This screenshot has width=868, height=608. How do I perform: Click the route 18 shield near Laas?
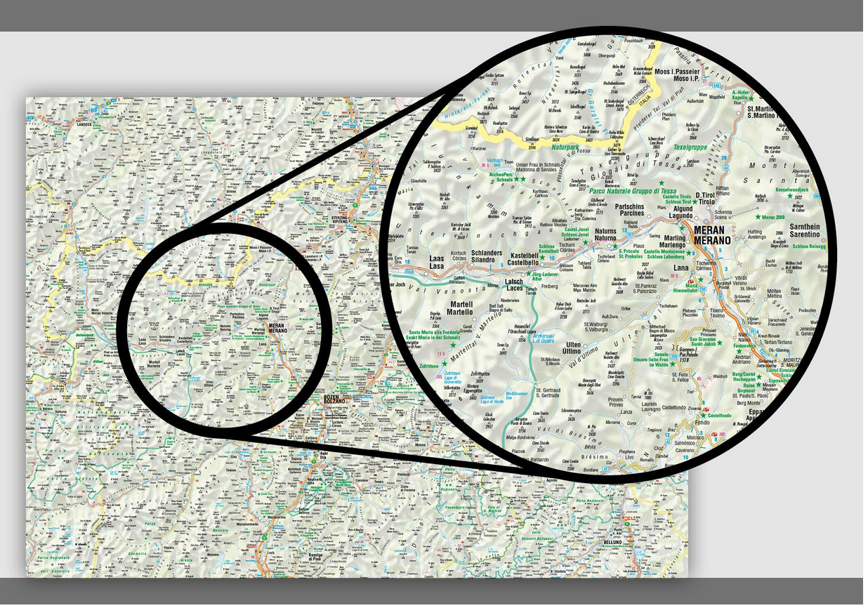pyautogui.click(x=407, y=261)
